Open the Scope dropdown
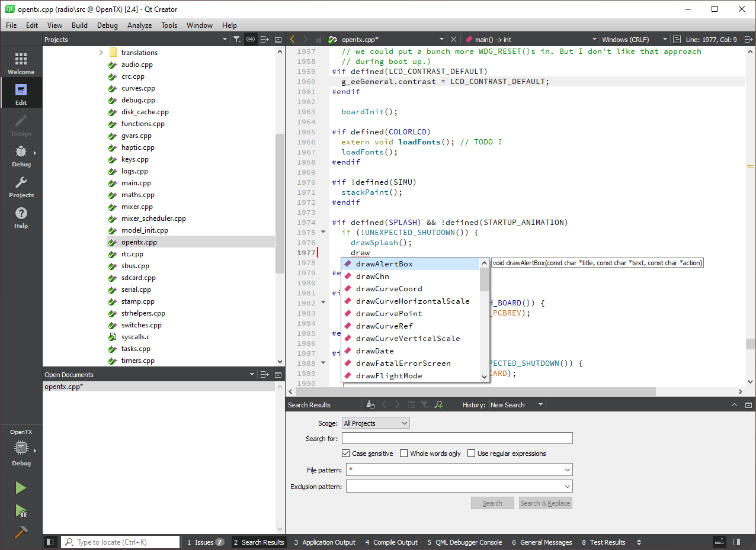 [376, 423]
